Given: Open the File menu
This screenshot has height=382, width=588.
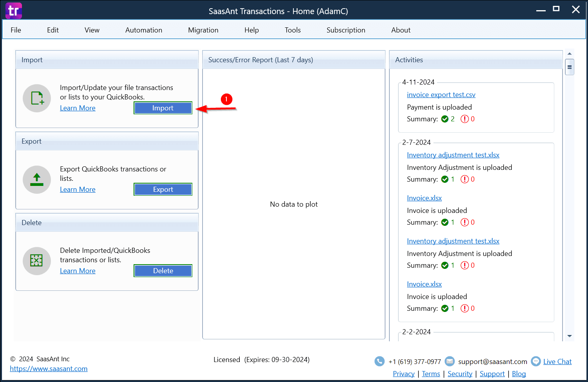Looking at the screenshot, I should click(x=16, y=30).
